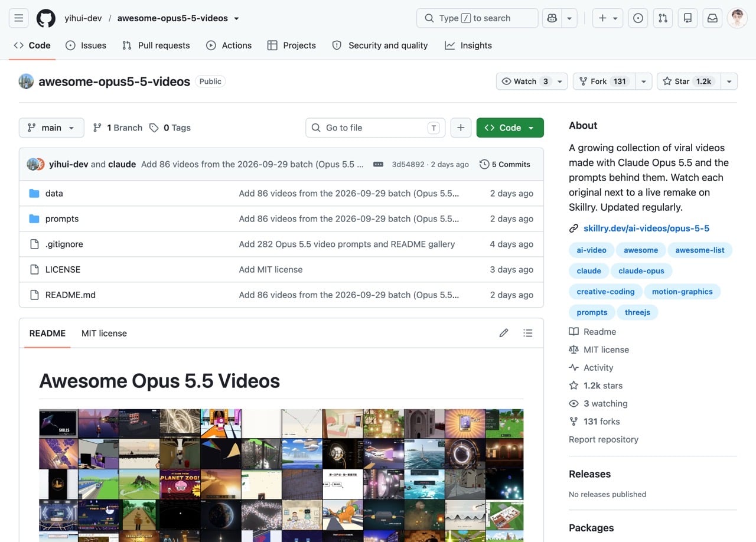Open the data folder
The width and height of the screenshot is (756, 542).
54,193
